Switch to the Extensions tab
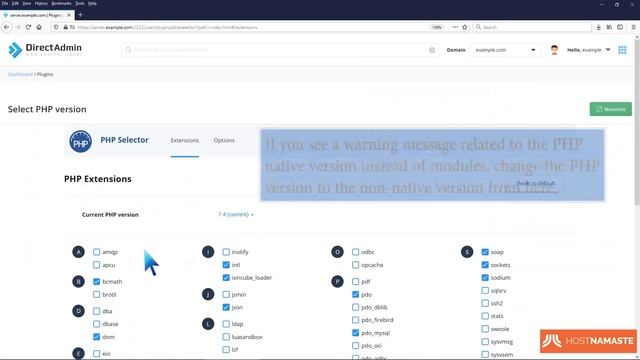 click(x=184, y=140)
